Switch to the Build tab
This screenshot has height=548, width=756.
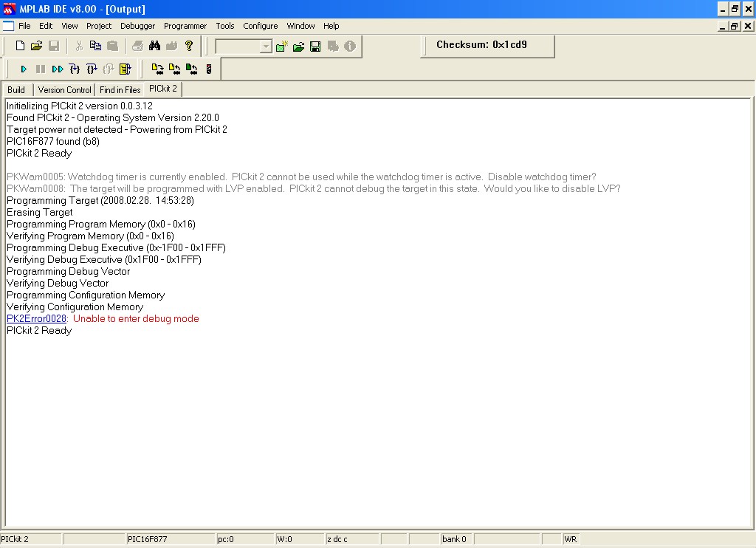point(16,89)
